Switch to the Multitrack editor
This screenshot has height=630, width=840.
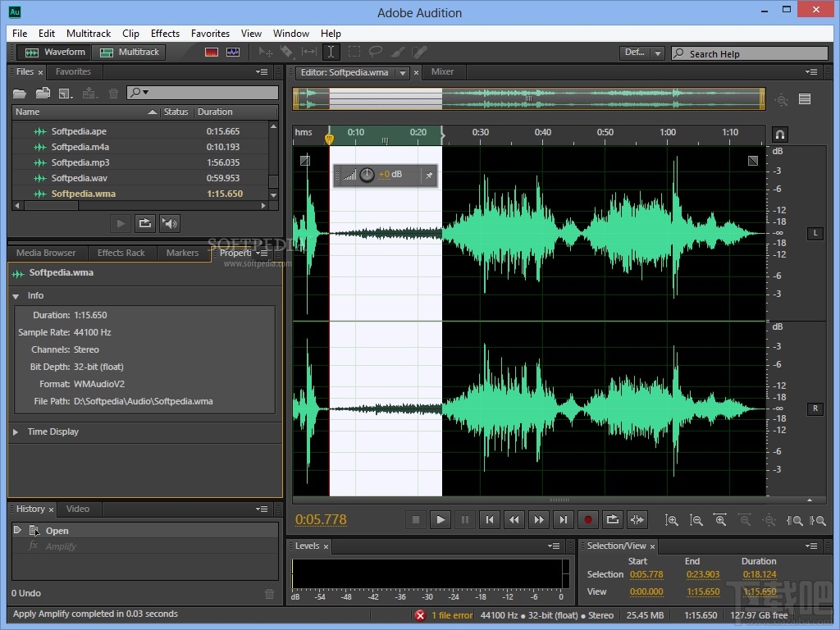[130, 52]
